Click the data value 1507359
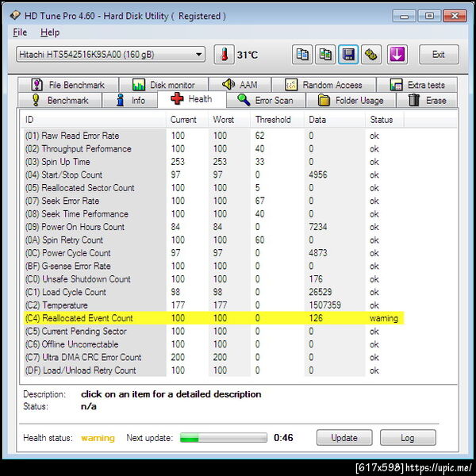Image resolution: width=476 pixels, height=476 pixels. (324, 305)
